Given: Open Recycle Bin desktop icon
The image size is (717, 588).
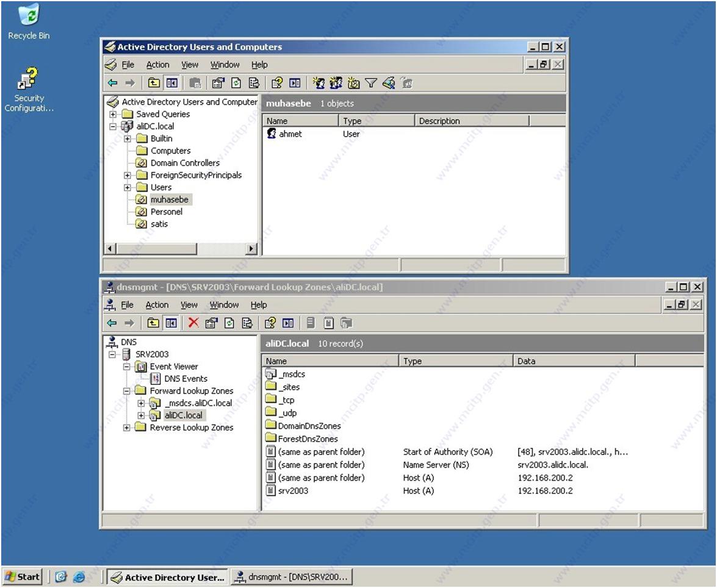Looking at the screenshot, I should click(29, 22).
